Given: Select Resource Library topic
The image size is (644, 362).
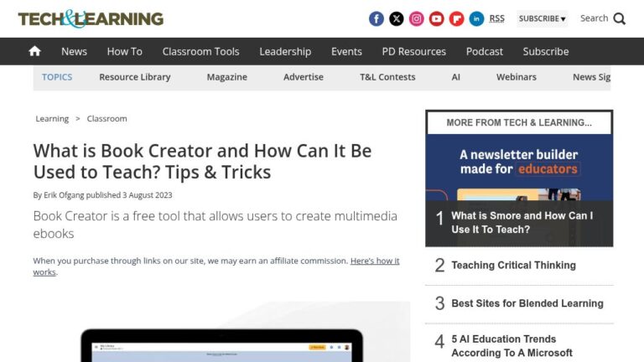Looking at the screenshot, I should pos(135,77).
